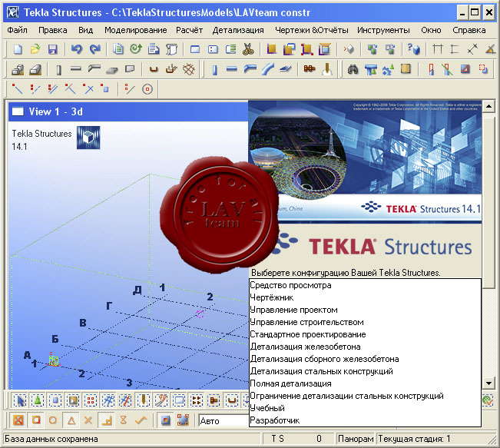Viewport: 500px width, 448px height.
Task: Select the gray concrete beam tool
Action: click(x=76, y=69)
